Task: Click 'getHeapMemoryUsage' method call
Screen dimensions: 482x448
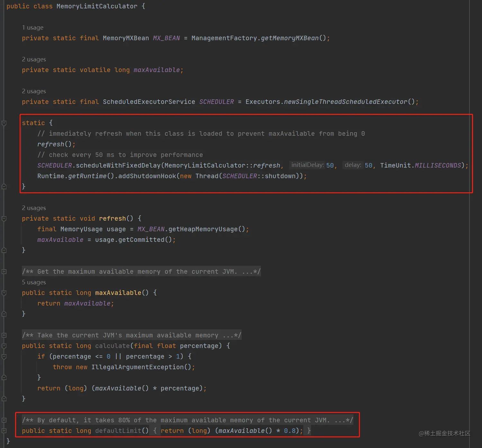Action: [203, 229]
